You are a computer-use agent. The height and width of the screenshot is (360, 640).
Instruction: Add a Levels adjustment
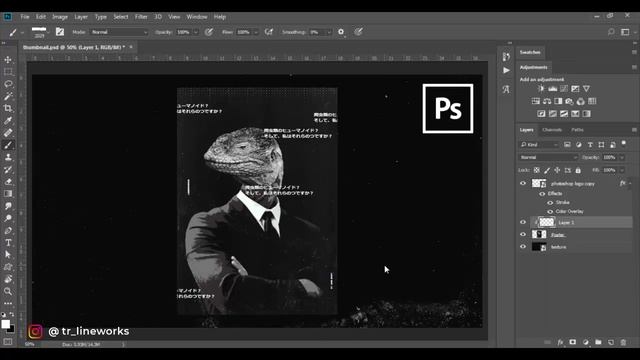coord(553,89)
